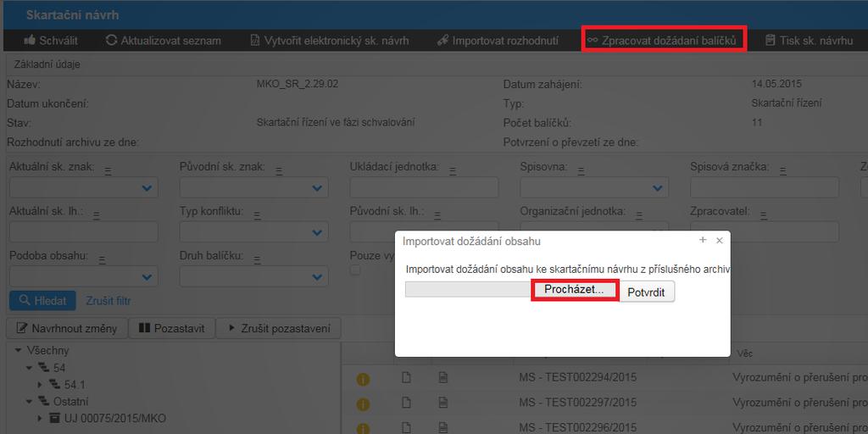Open the Základní údaje section header

[47, 64]
